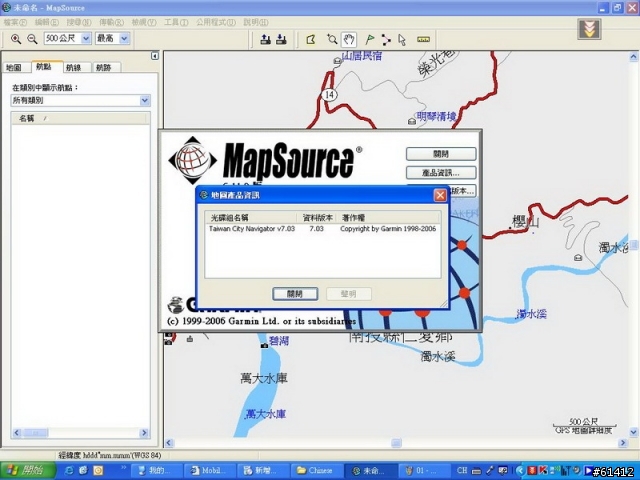This screenshot has width=640, height=480.
Task: Click map vertical scrollbar down arrow
Action: [x=633, y=431]
